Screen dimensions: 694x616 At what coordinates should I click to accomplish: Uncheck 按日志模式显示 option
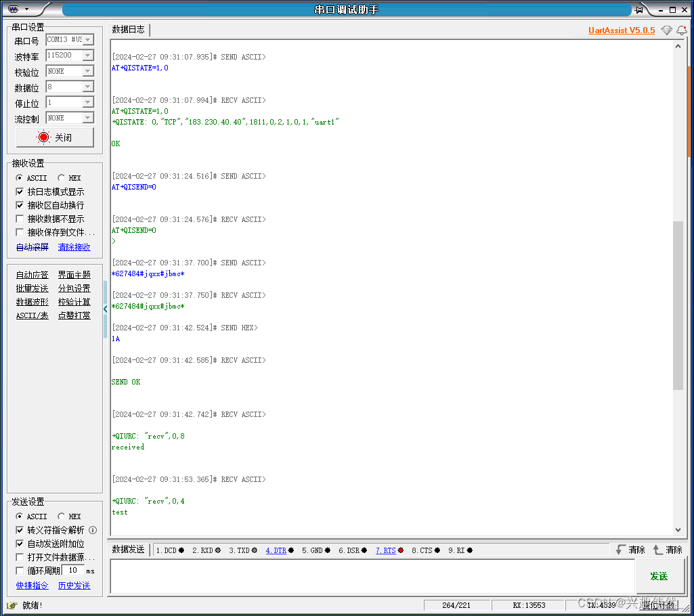(20, 192)
